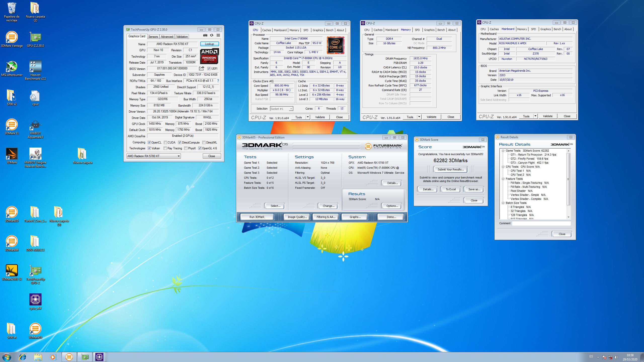Select the 3DMark 11 desktop icon
This screenshot has width=644, height=362.
[x=12, y=127]
